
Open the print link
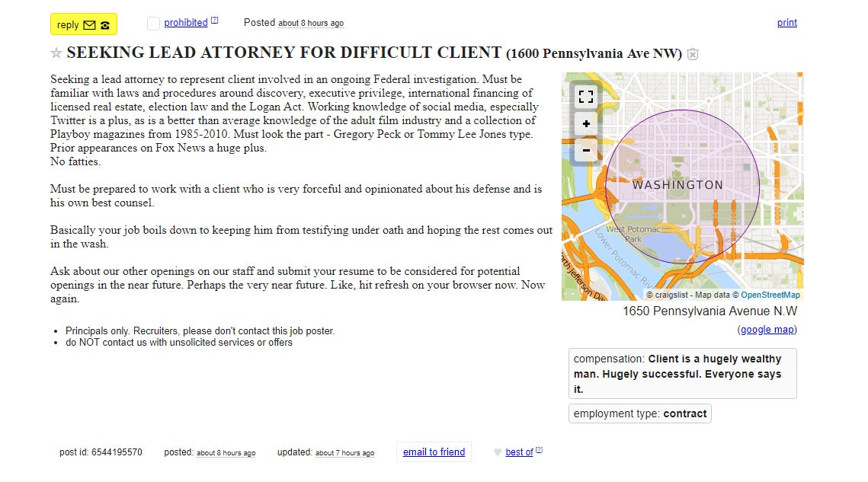pyautogui.click(x=786, y=23)
